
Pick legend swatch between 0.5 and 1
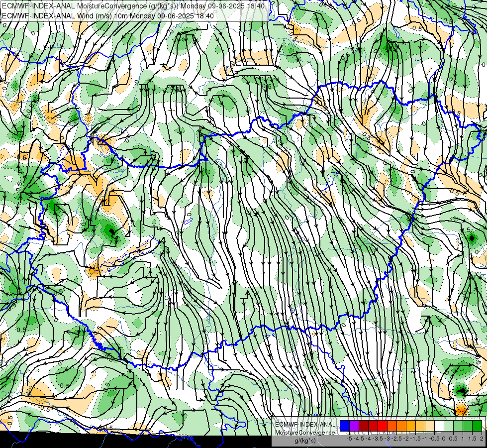458,426
